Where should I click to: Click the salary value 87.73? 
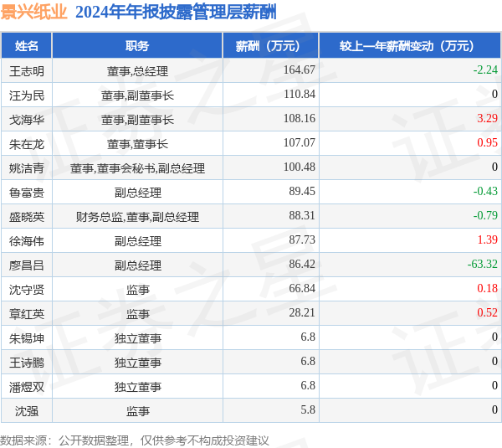pos(302,239)
